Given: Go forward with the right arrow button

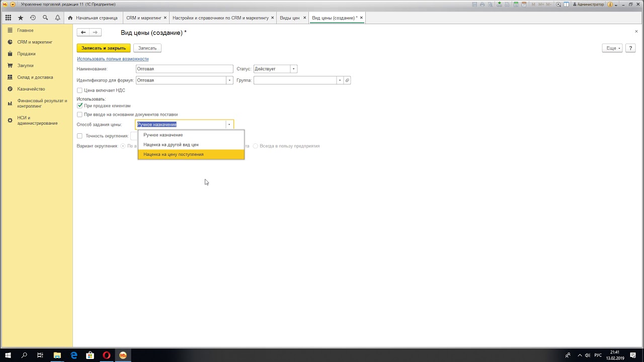Looking at the screenshot, I should (95, 32).
